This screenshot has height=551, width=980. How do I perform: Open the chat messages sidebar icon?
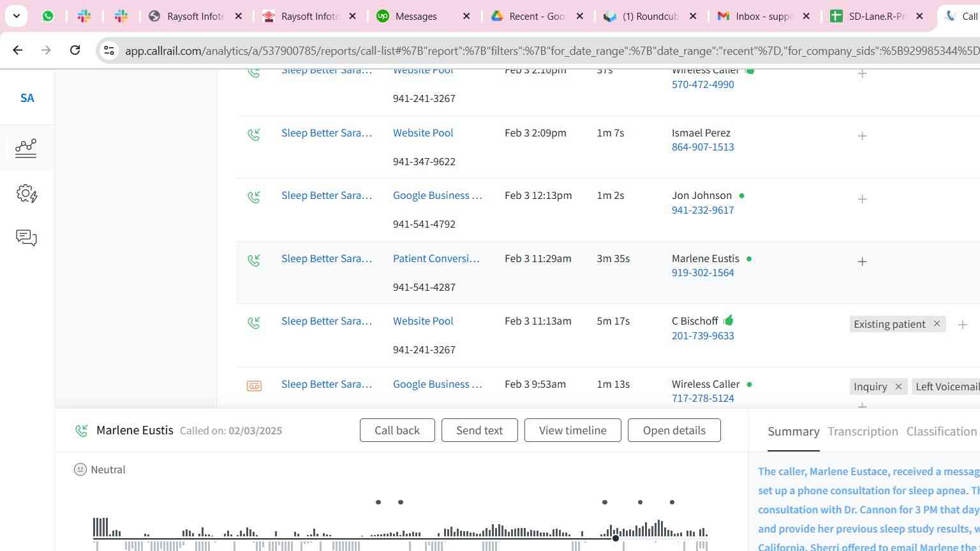26,238
